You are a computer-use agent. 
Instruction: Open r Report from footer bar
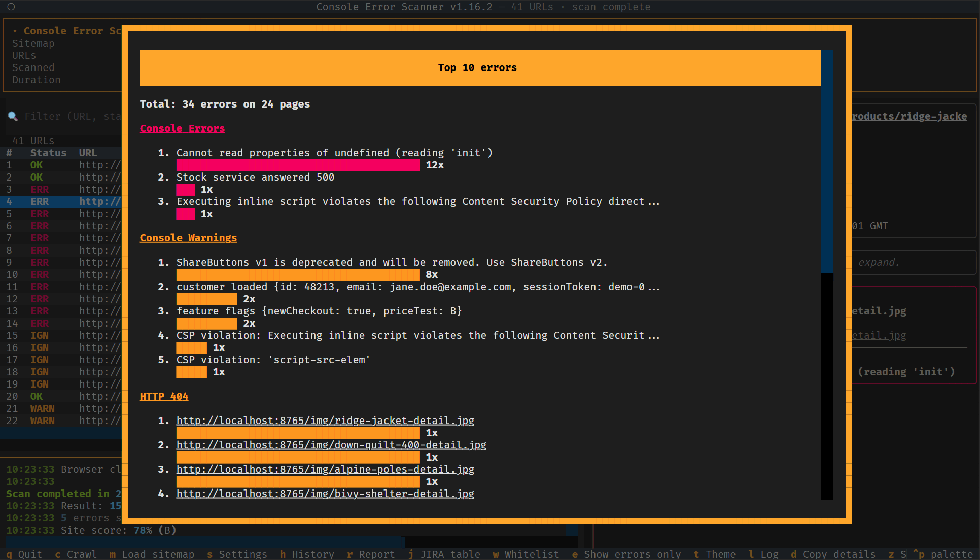coord(371,554)
